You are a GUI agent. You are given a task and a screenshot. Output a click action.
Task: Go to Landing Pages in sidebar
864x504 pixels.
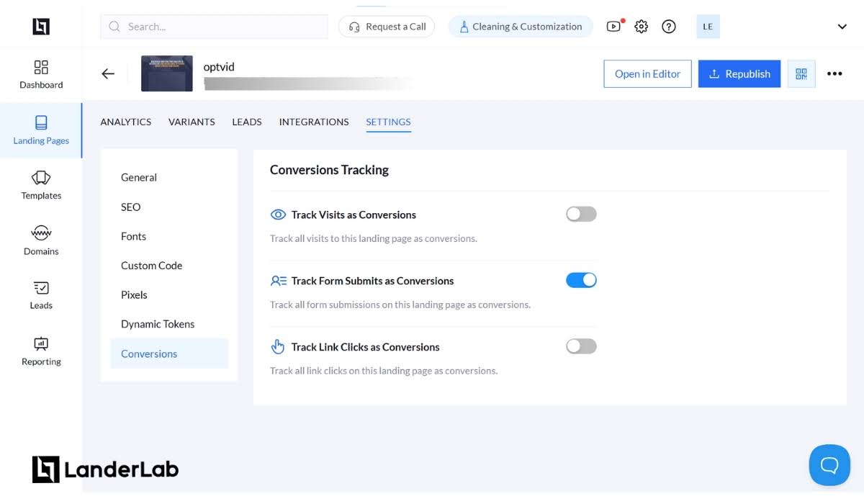click(x=41, y=130)
